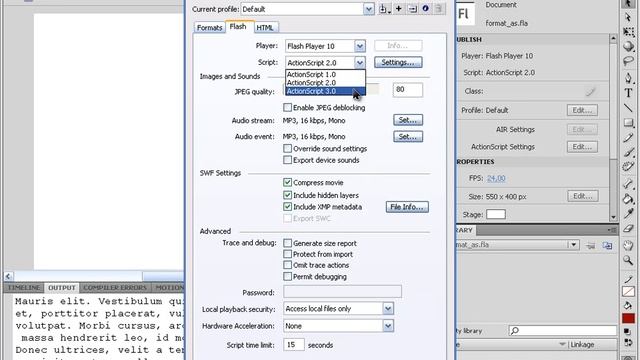Click the red fill color swatch
This screenshot has height=360, width=640.
[628, 318]
